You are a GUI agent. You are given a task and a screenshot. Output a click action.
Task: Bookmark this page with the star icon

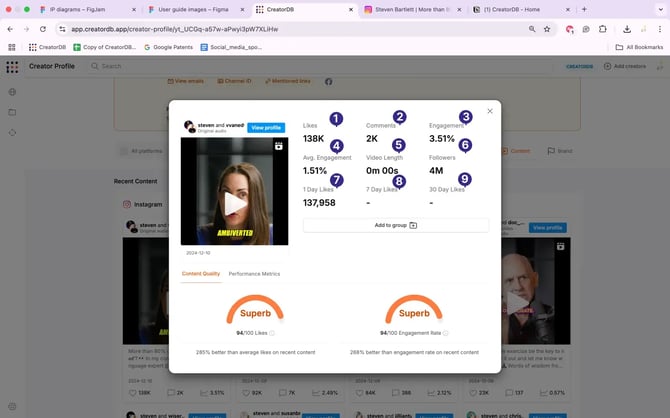[547, 29]
